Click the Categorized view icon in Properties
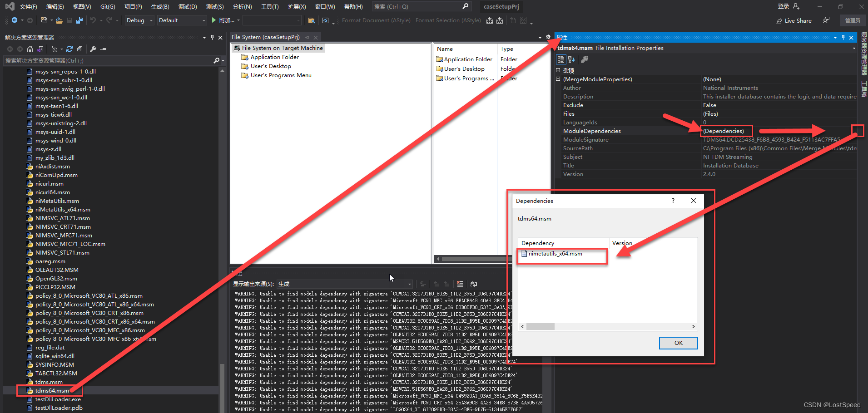The width and height of the screenshot is (868, 413). click(561, 59)
